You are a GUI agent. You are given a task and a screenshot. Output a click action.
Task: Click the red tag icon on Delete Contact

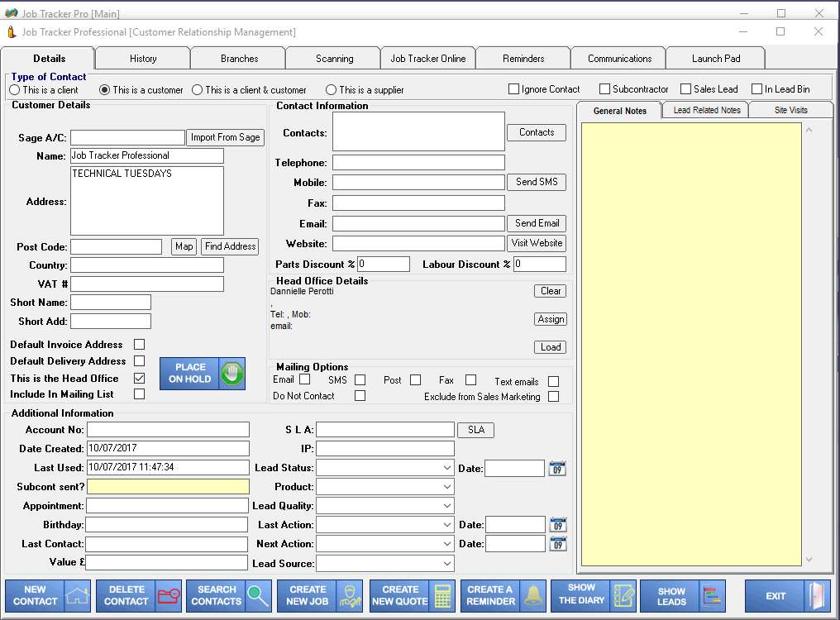(x=168, y=595)
